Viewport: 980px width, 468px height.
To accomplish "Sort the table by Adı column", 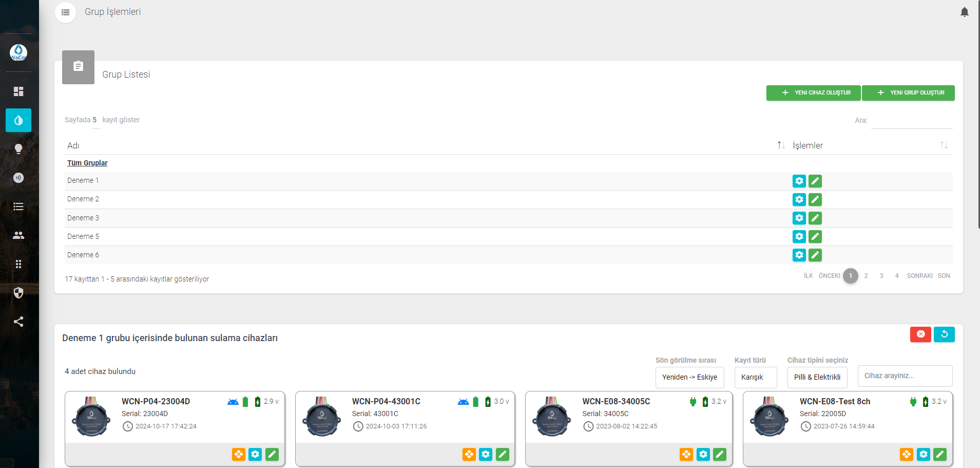I will click(781, 145).
